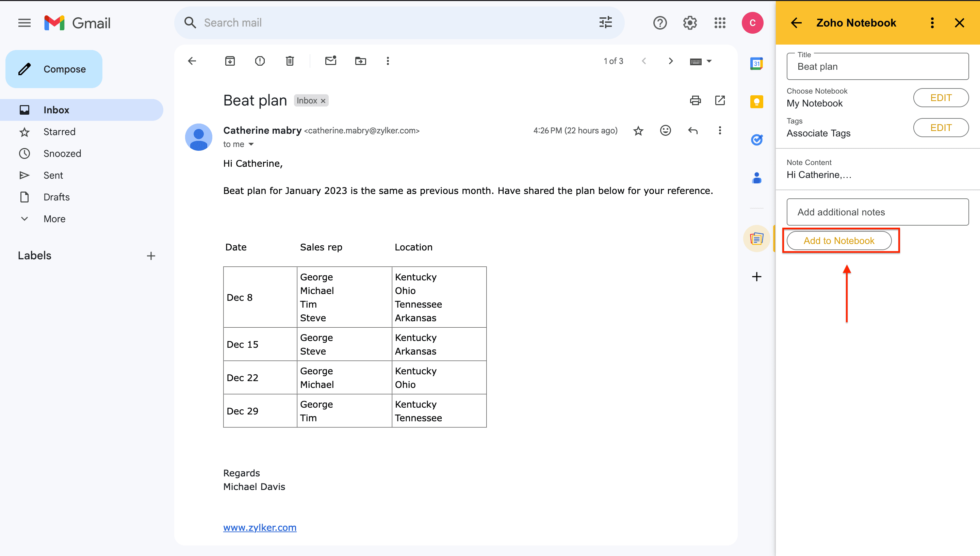Expand the More section in sidebar
Screen dimensions: 980x556
(54, 219)
